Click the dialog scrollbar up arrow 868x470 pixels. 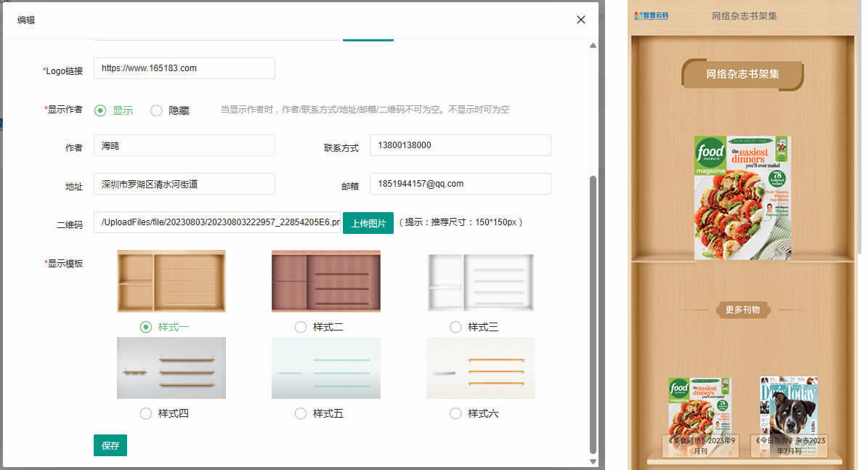pos(593,46)
